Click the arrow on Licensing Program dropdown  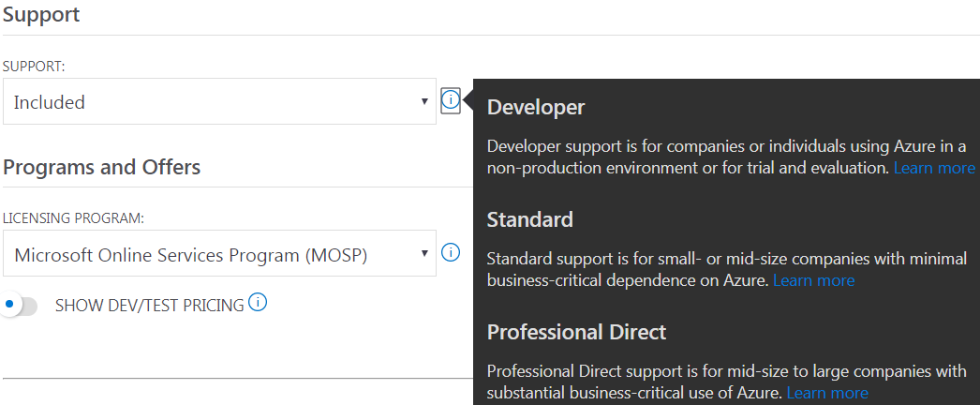pos(424,253)
